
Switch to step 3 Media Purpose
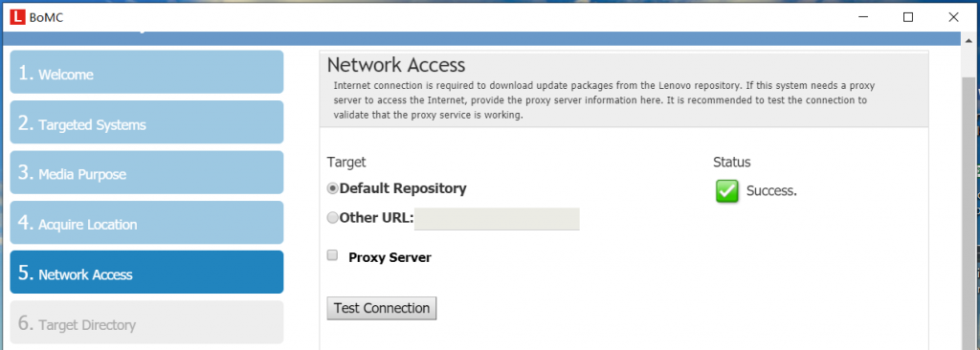click(146, 172)
